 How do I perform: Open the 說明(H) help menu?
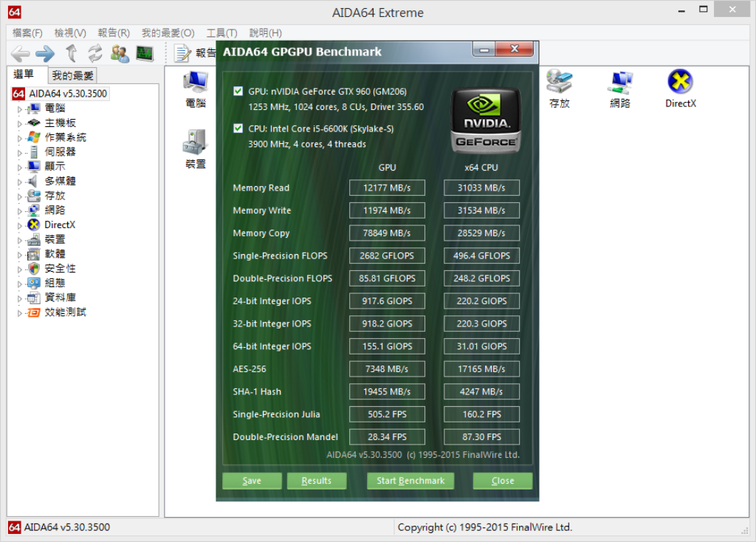click(266, 32)
